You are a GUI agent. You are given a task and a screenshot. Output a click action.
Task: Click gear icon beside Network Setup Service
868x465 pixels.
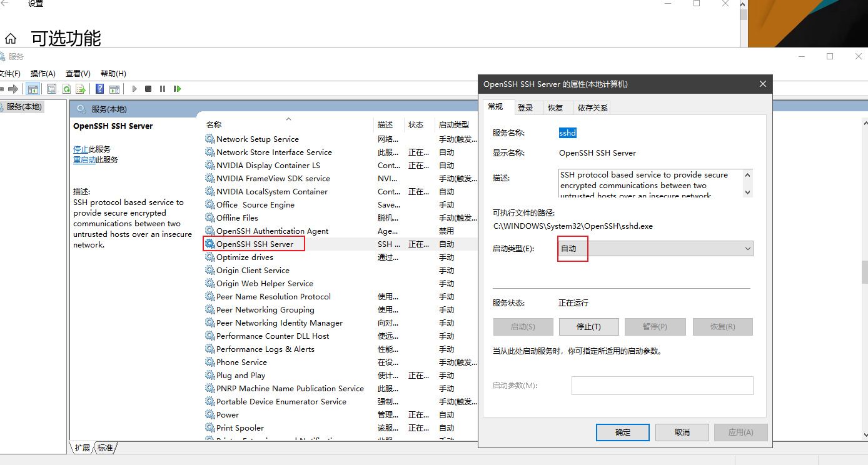pyautogui.click(x=209, y=139)
